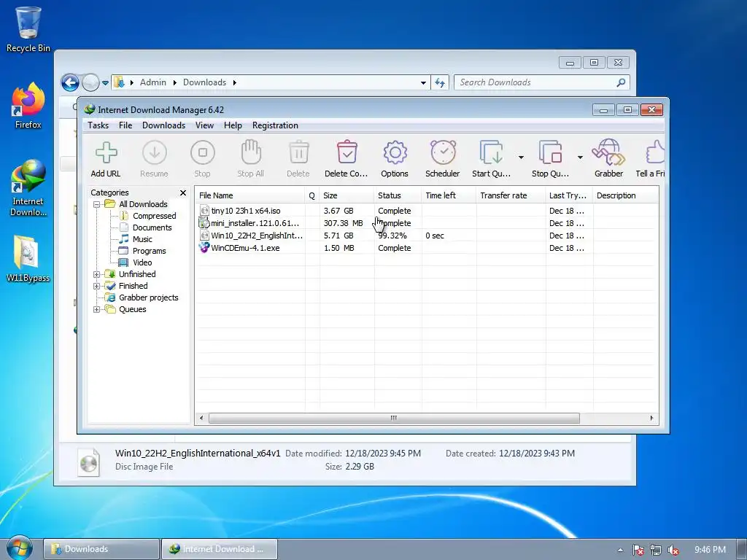The height and width of the screenshot is (560, 747).
Task: Click the Add URL toolbar icon
Action: coord(106,153)
